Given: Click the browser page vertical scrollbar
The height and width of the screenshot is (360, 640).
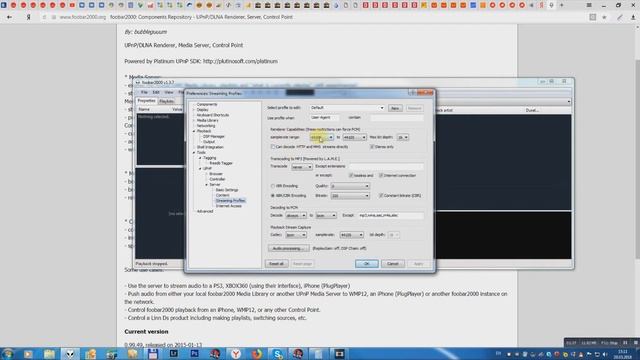Looking at the screenshot, I should point(637,159).
